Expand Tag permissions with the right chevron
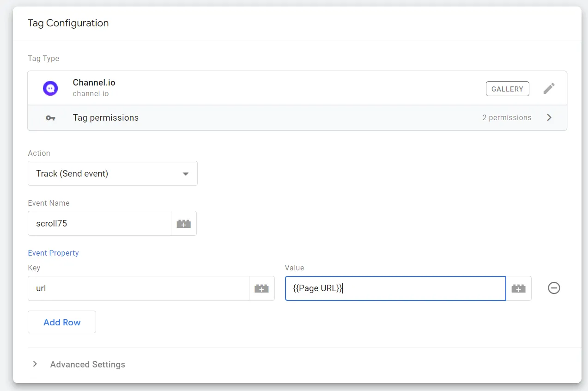Image resolution: width=588 pixels, height=391 pixels. tap(549, 117)
